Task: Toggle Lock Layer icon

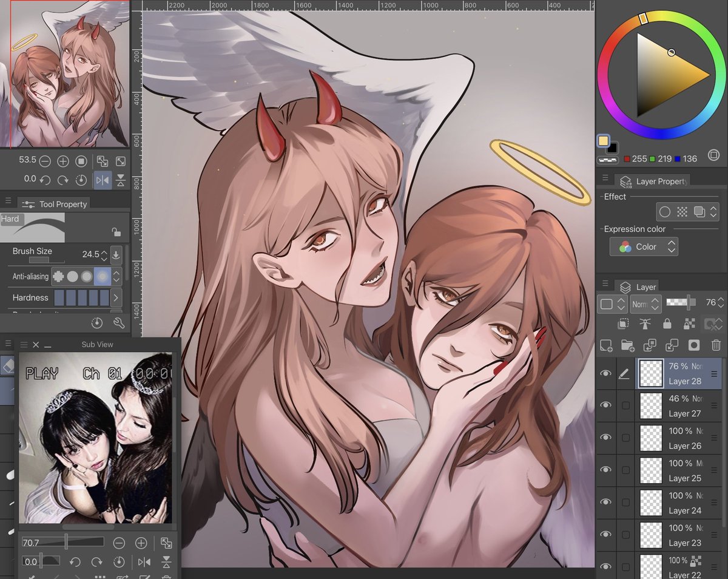Action: click(667, 323)
